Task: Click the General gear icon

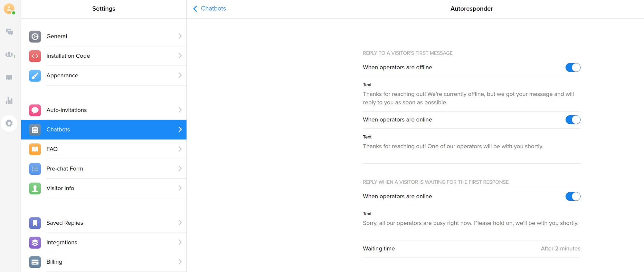Action: tap(35, 36)
